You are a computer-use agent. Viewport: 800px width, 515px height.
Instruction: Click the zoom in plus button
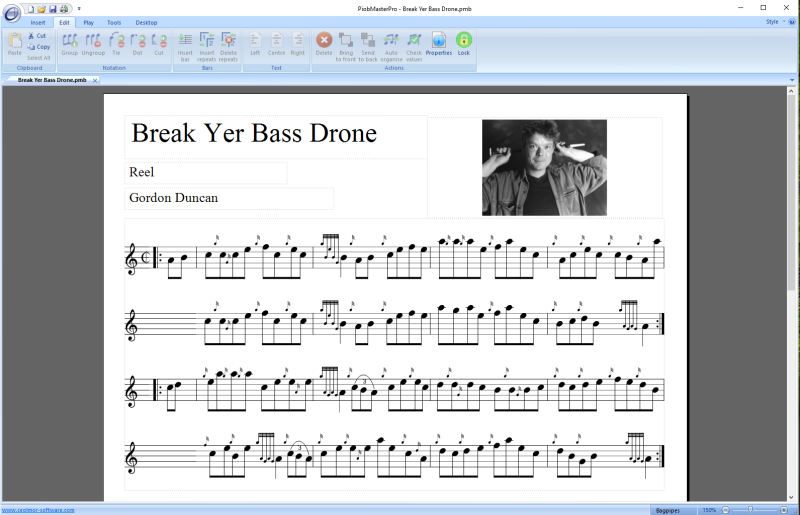[784, 510]
